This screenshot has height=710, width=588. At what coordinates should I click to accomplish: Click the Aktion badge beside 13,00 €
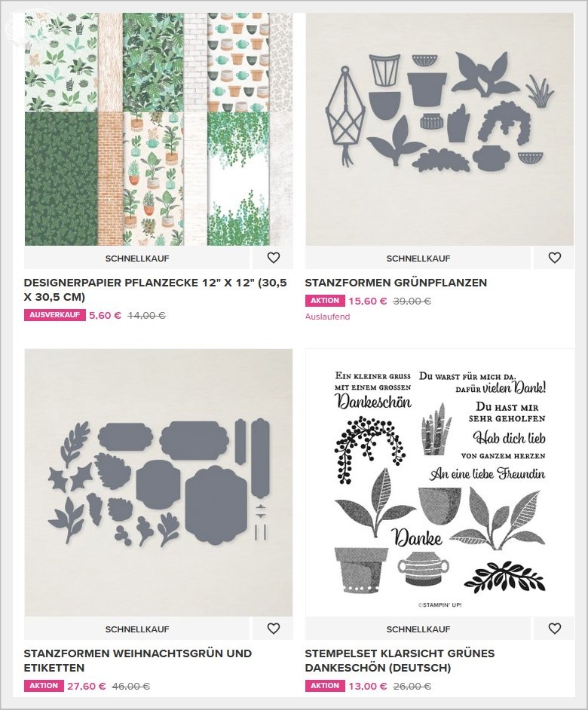tap(325, 686)
